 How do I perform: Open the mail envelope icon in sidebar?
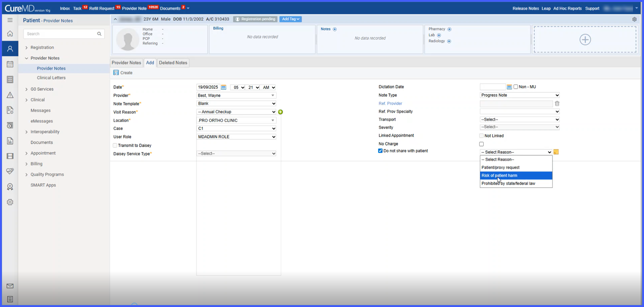pyautogui.click(x=10, y=286)
